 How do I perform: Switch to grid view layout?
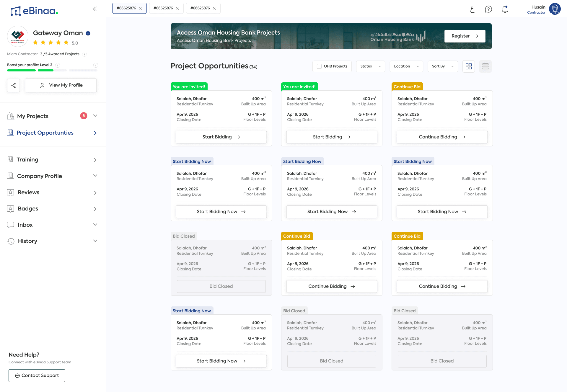coord(469,66)
